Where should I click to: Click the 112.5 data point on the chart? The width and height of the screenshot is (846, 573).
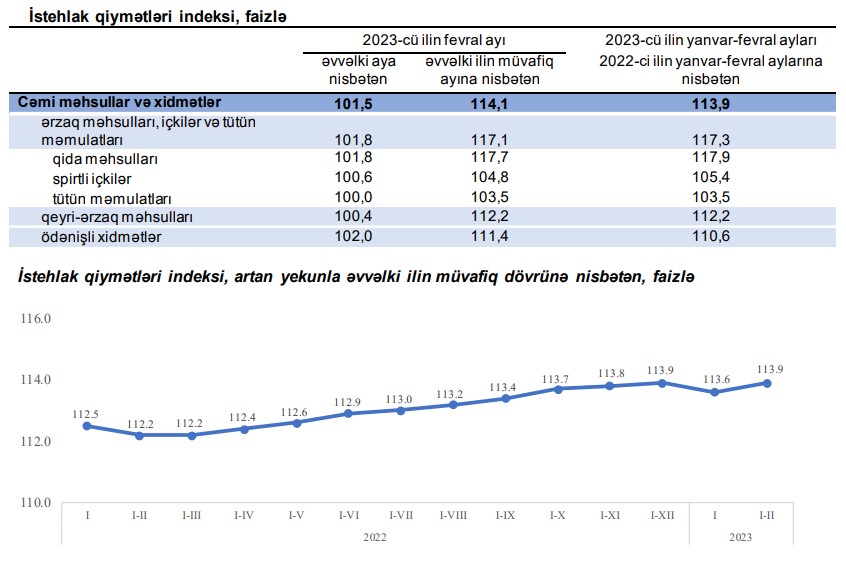click(87, 426)
